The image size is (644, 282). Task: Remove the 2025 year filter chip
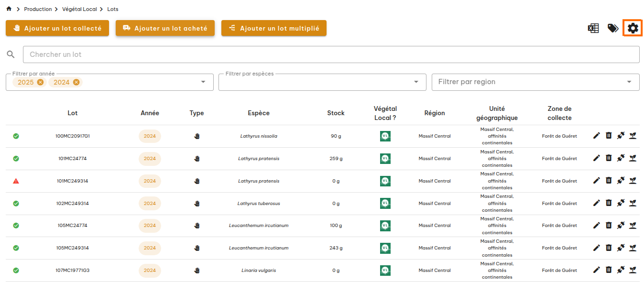click(40, 82)
